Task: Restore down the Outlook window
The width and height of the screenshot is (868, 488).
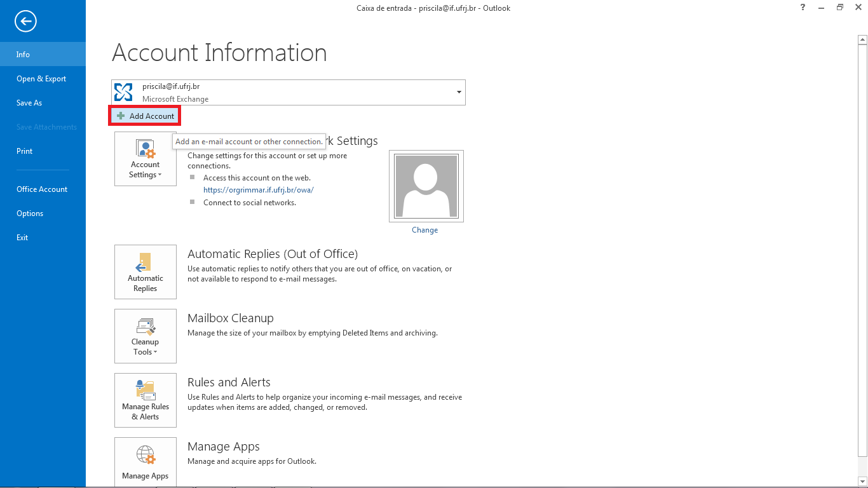Action: point(840,8)
